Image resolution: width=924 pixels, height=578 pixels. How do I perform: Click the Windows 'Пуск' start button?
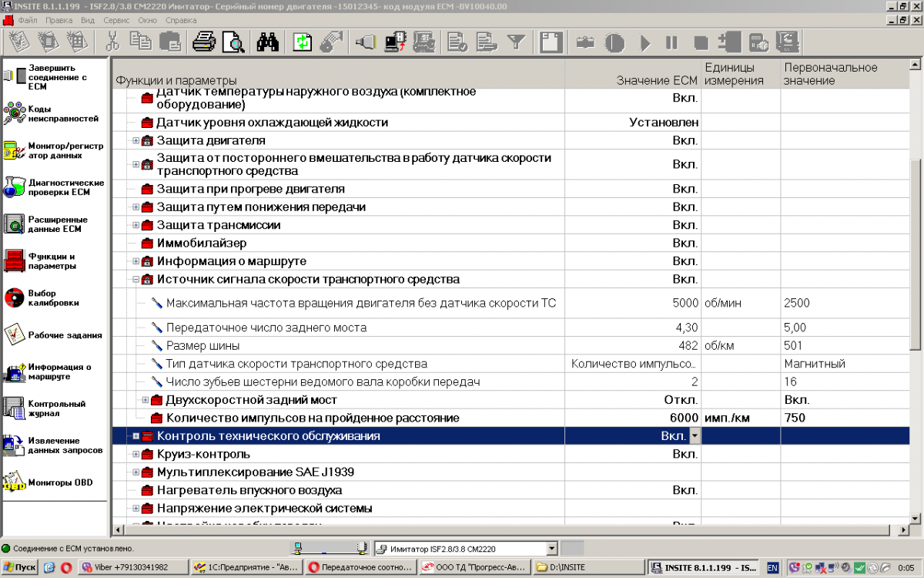pos(20,568)
